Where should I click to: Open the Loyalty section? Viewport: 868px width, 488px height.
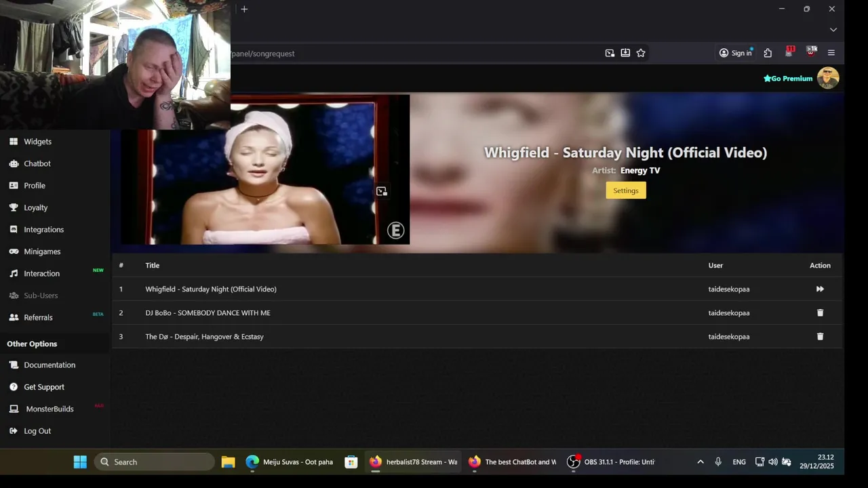click(35, 207)
